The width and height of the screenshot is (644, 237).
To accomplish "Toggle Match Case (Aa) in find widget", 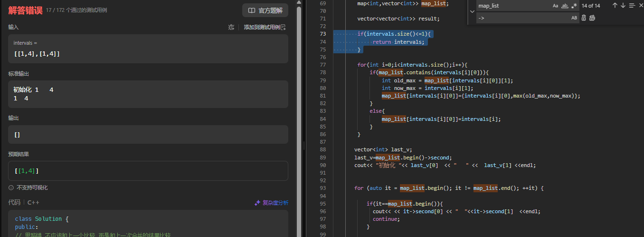I will click(556, 6).
